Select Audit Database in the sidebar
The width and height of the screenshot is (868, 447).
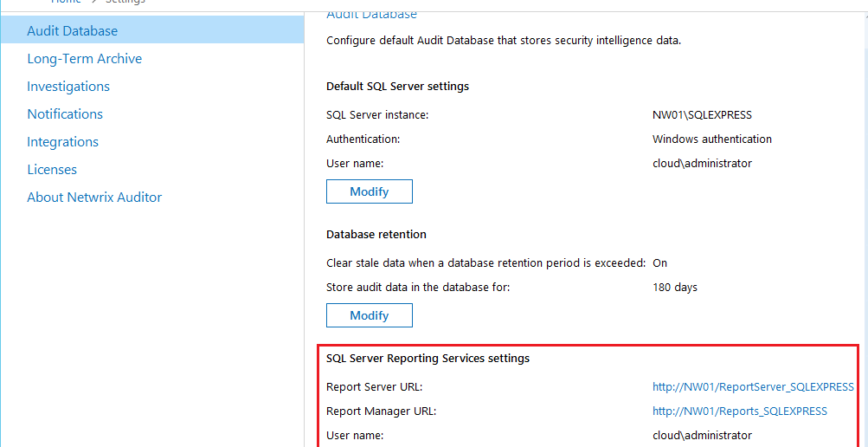coord(73,31)
